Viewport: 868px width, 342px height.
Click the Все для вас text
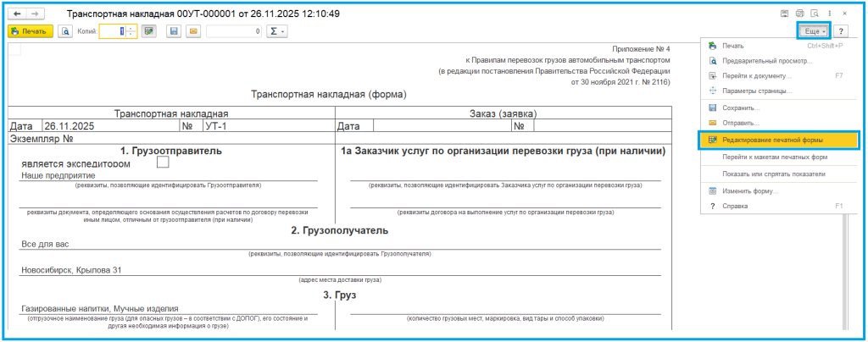[44, 244]
